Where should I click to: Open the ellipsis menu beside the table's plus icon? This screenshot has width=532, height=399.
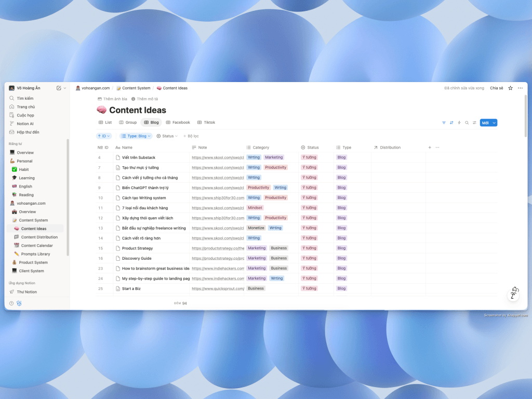click(x=437, y=148)
